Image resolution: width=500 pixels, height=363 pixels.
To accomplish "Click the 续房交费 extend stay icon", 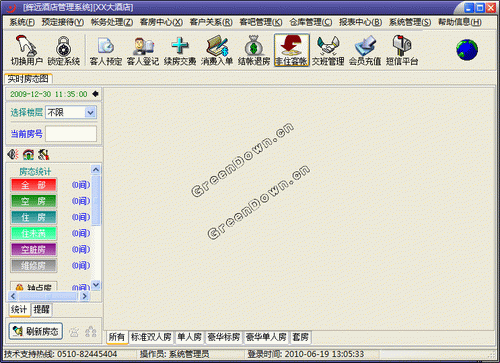I will click(x=180, y=50).
